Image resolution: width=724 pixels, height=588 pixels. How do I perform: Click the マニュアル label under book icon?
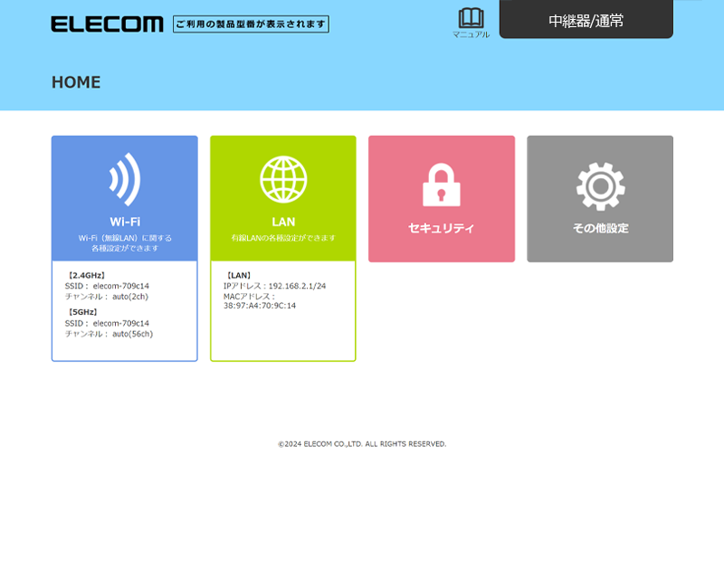pos(471,34)
